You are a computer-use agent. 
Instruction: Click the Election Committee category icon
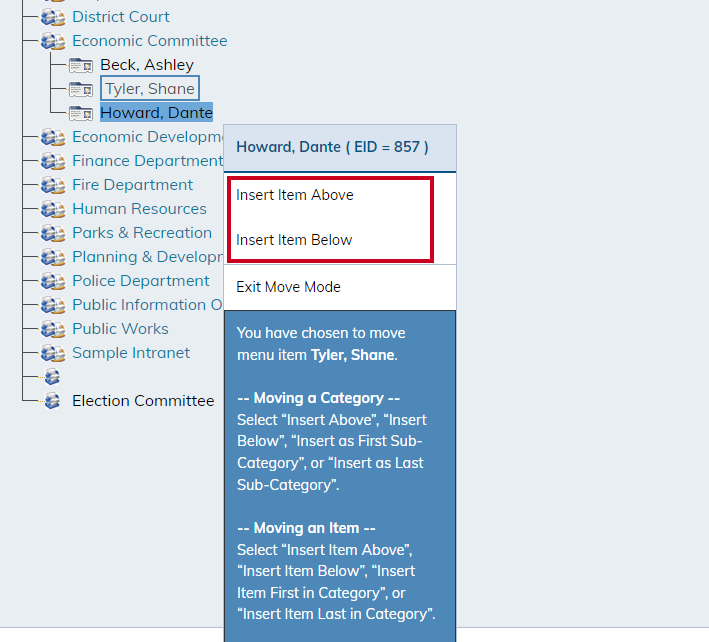point(53,401)
